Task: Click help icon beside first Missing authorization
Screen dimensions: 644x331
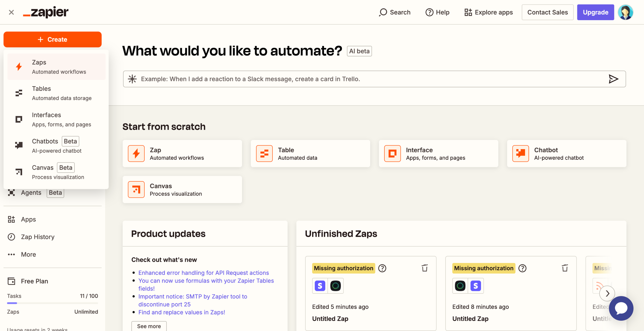Action: [x=382, y=268]
